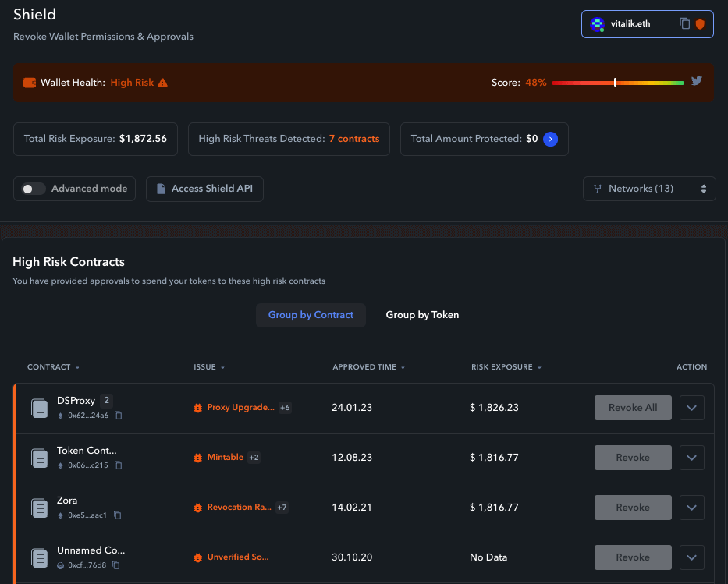The image size is (728, 584).
Task: Click the High Risk warning triangle icon
Action: [x=162, y=83]
